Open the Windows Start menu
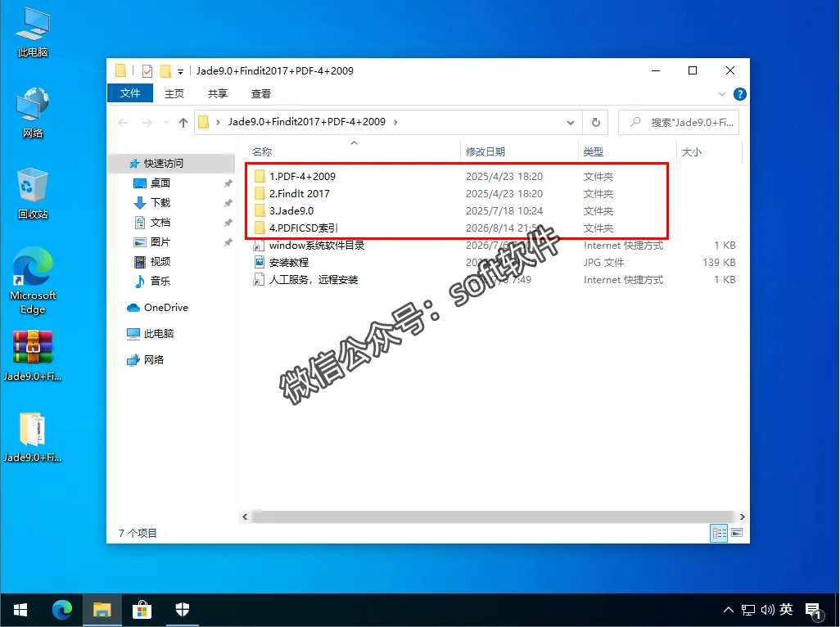Viewport: 840px width, 627px height. (20, 610)
